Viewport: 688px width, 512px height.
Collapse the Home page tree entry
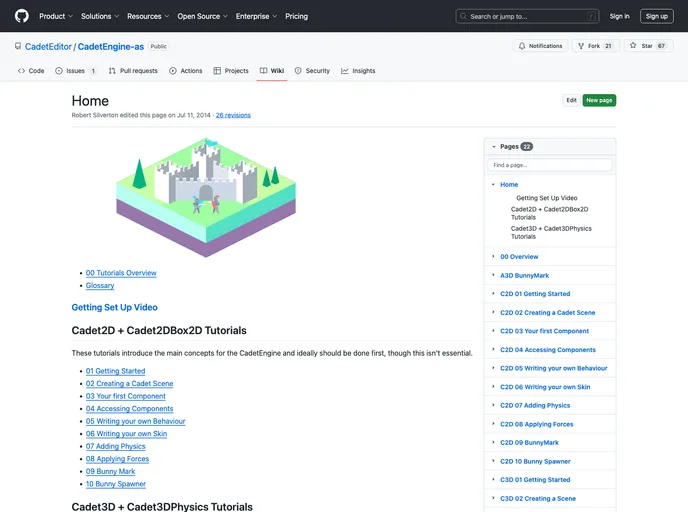[x=493, y=184]
